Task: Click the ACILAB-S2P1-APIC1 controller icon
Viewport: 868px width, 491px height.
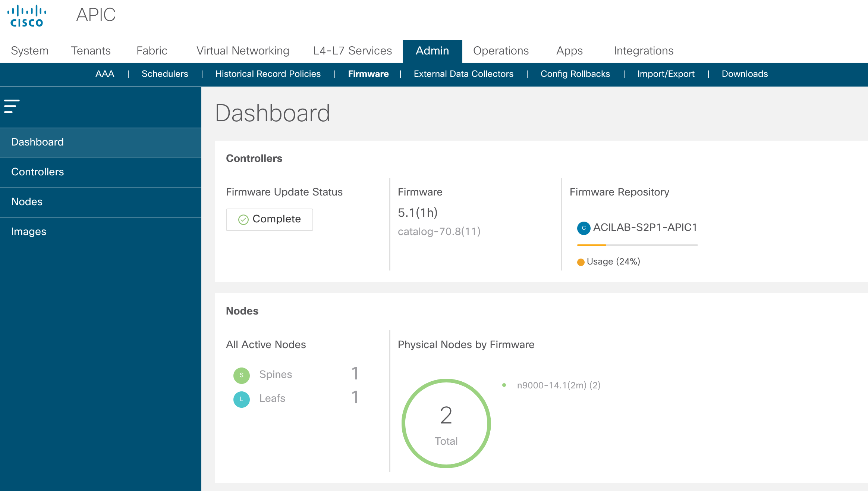Action: pos(584,228)
